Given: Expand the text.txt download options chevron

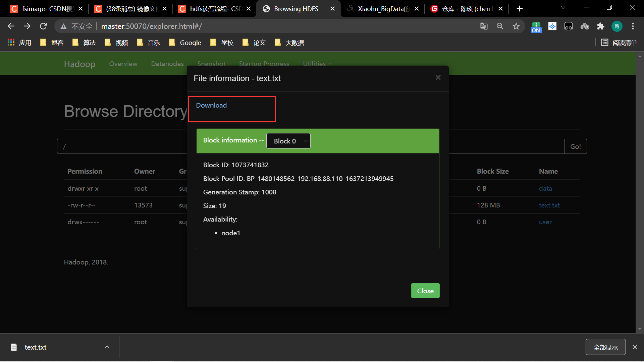Looking at the screenshot, I should point(107,347).
